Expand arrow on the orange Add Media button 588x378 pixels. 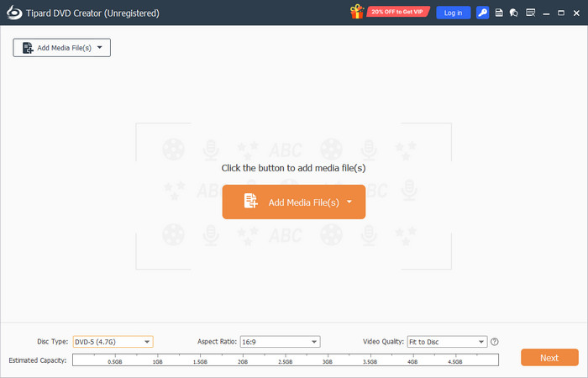point(349,202)
